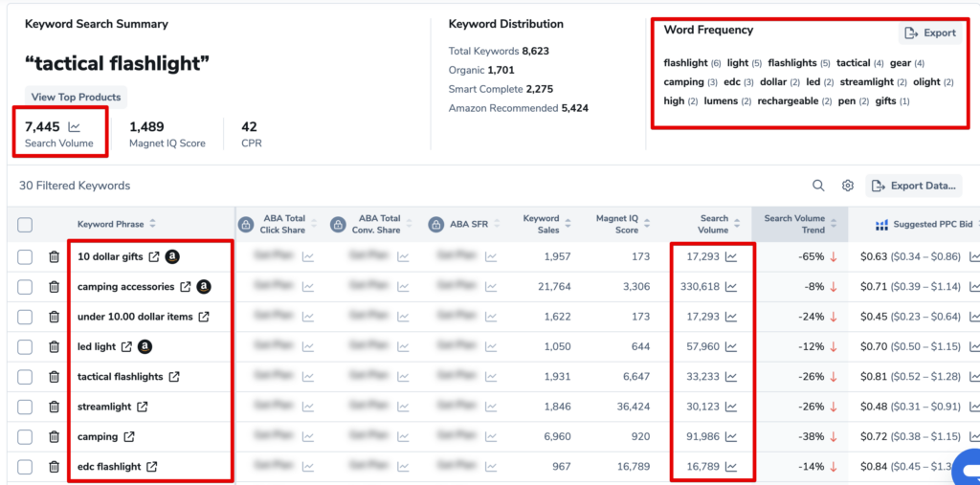980x485 pixels.
Task: Check the "edc flashlight" row checkbox
Action: click(25, 466)
